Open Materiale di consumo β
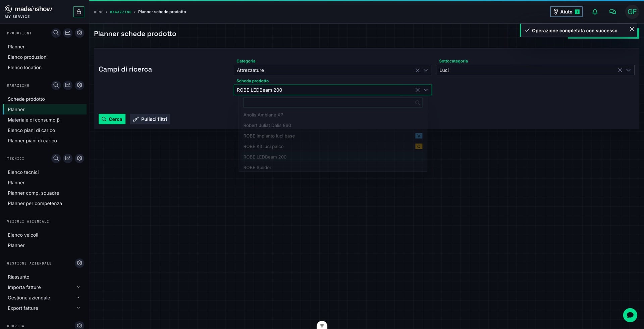Image resolution: width=644 pixels, height=329 pixels. coord(34,120)
